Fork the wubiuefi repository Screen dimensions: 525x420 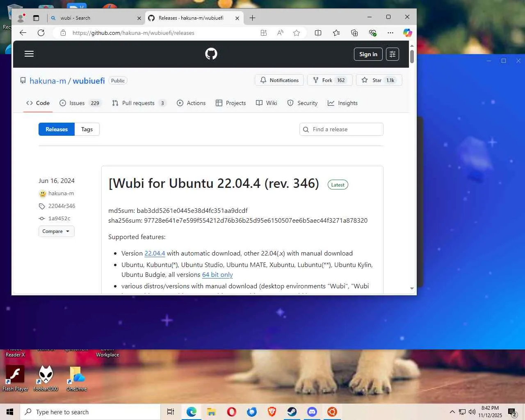click(330, 80)
